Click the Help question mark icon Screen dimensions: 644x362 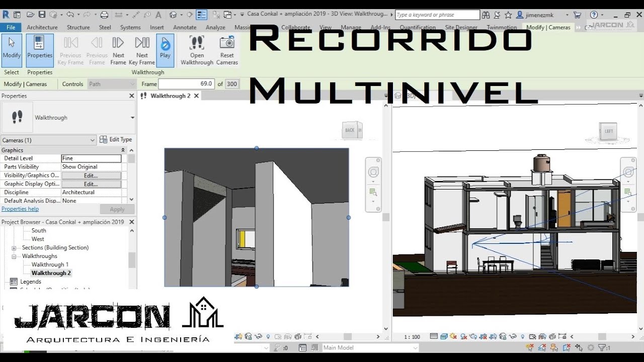(594, 15)
